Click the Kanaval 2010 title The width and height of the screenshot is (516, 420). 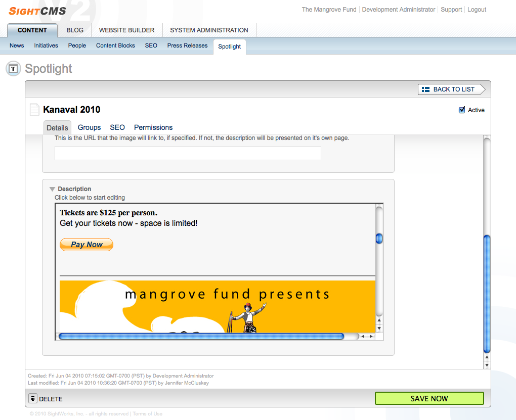point(72,110)
